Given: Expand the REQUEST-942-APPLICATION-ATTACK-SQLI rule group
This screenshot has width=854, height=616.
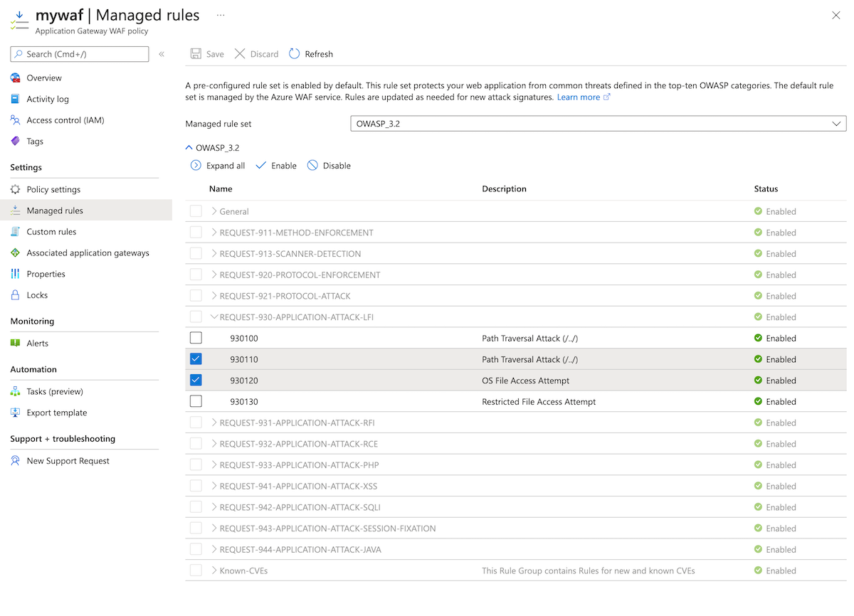Looking at the screenshot, I should click(214, 507).
